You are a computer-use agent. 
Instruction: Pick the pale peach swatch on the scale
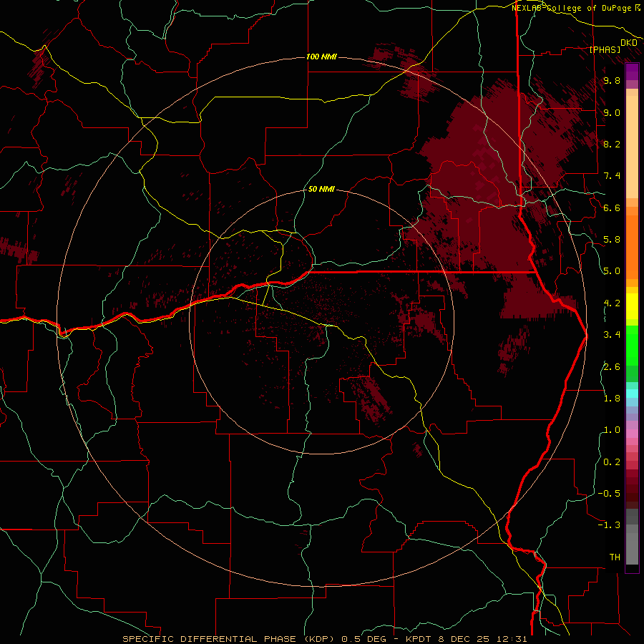point(632,147)
